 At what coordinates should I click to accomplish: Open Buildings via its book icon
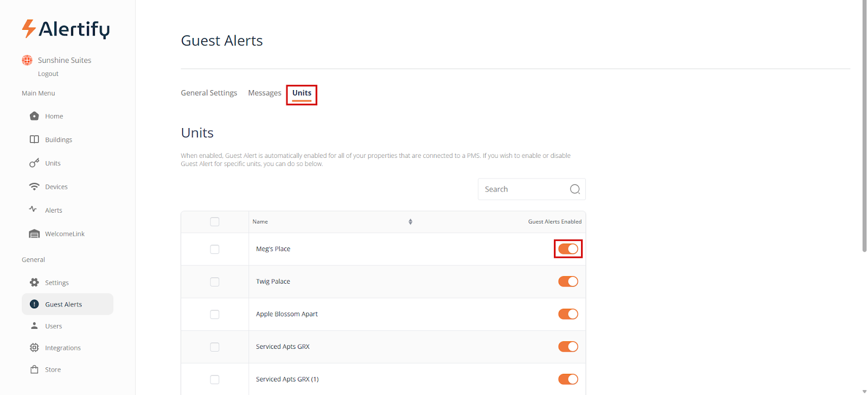tap(34, 139)
